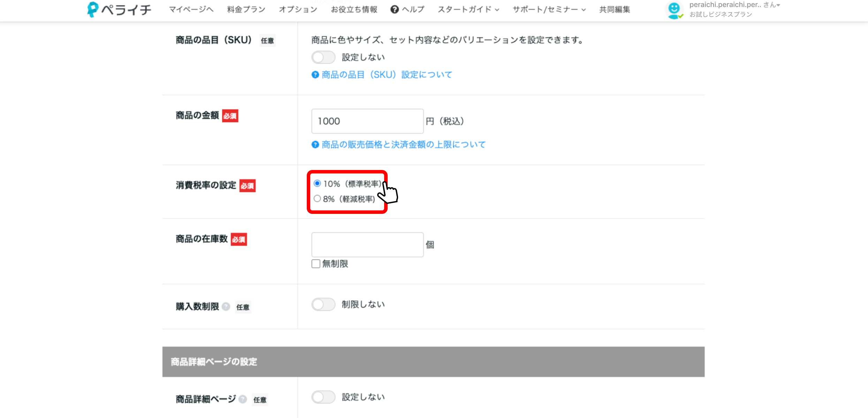Click question icon before 販売価格 link
The image size is (868, 418).
315,145
